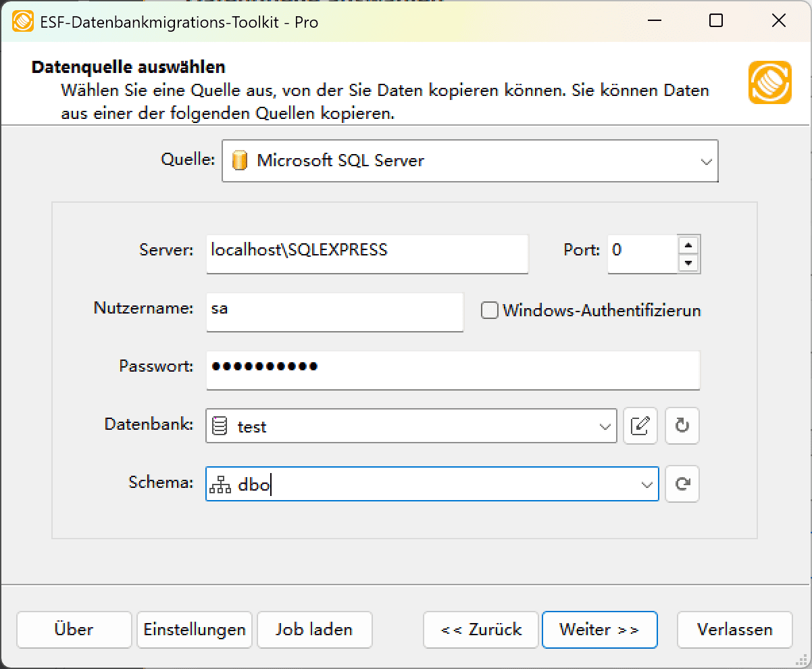Load a saved job via Job laden
The width and height of the screenshot is (812, 669).
314,629
